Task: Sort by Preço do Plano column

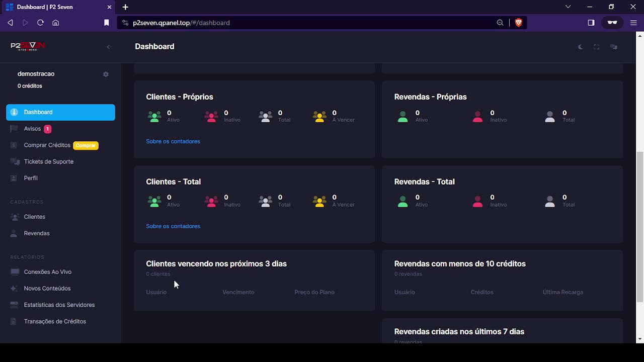Action: tap(314, 292)
